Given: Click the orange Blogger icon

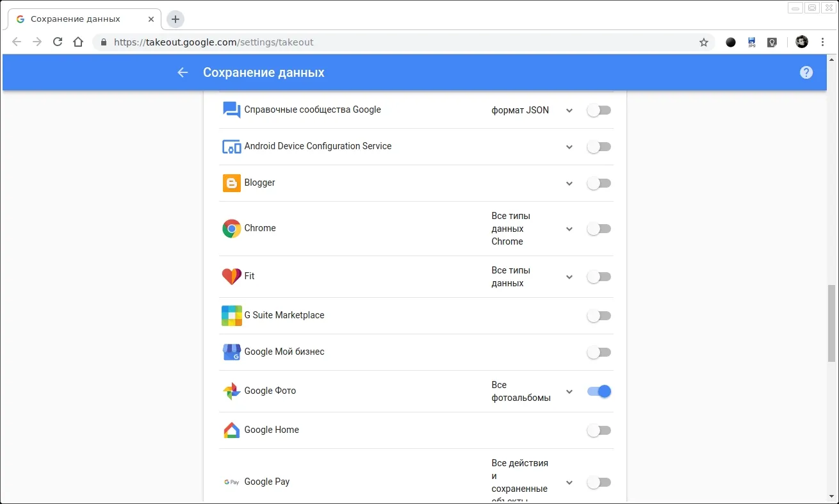Looking at the screenshot, I should tap(231, 183).
